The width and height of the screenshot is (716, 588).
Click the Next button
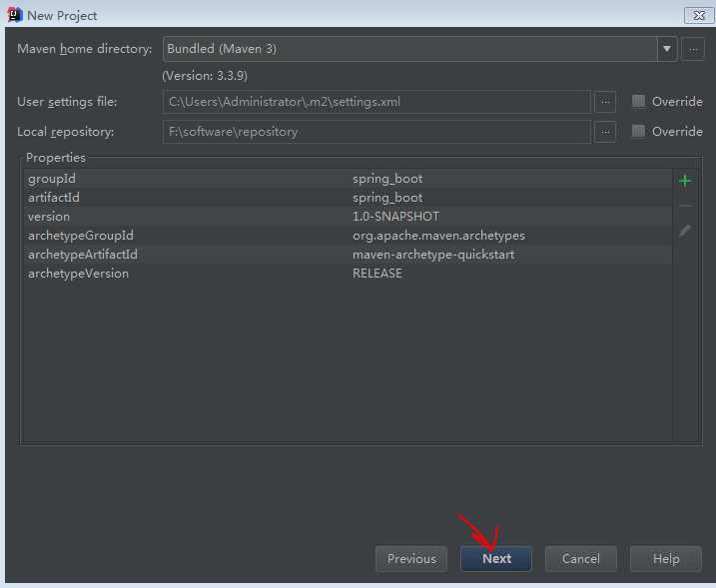[x=496, y=559]
